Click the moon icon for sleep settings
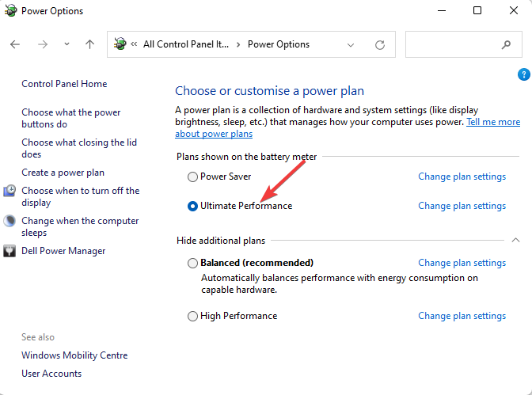Screen dimensions: 532x395 point(9,221)
